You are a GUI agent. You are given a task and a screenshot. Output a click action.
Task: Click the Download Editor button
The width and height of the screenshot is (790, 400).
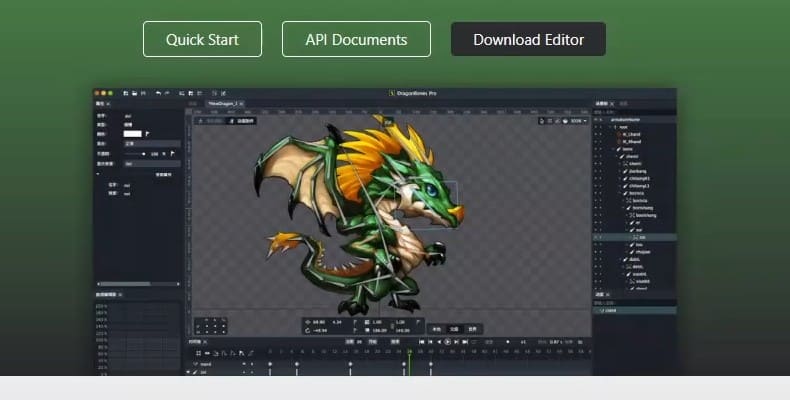click(x=528, y=39)
